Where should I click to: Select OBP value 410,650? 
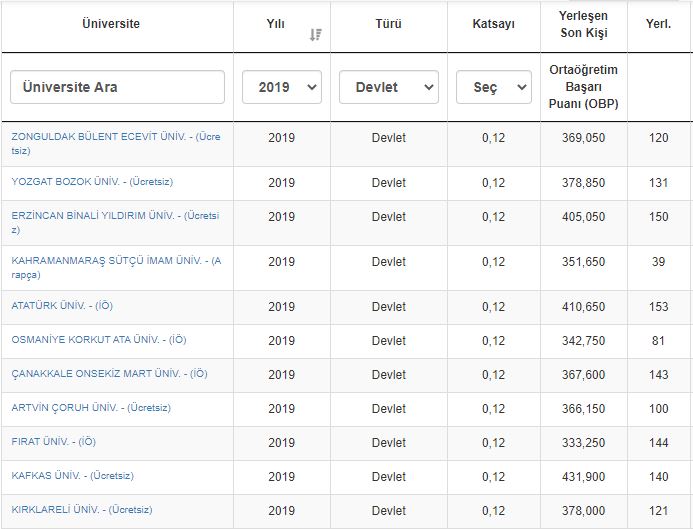click(x=583, y=306)
